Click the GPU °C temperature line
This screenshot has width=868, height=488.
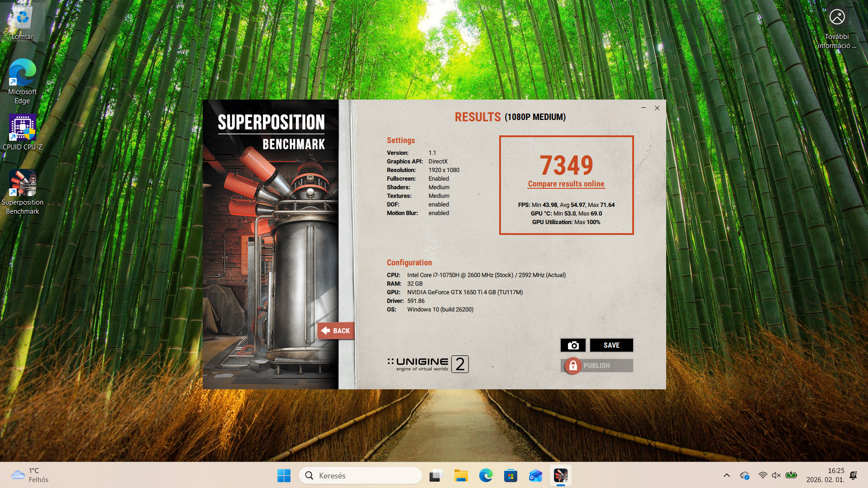566,214
